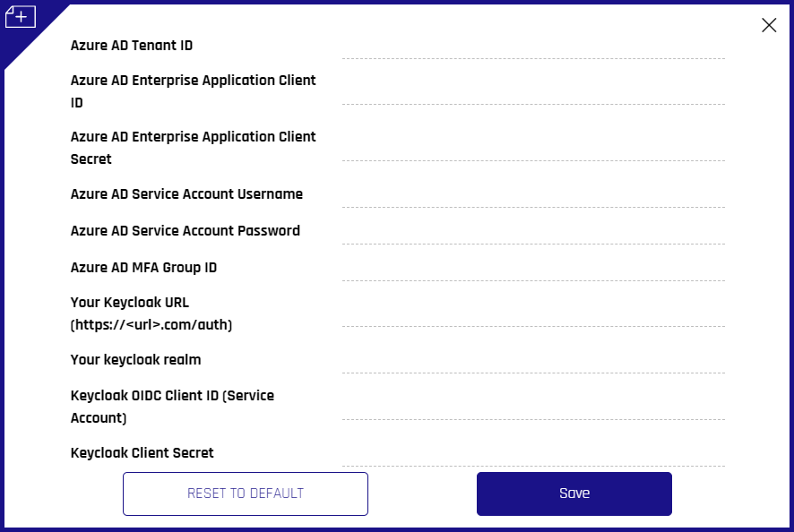
Task: Click the 'Azure AD Service Account Password' label
Action: [186, 231]
